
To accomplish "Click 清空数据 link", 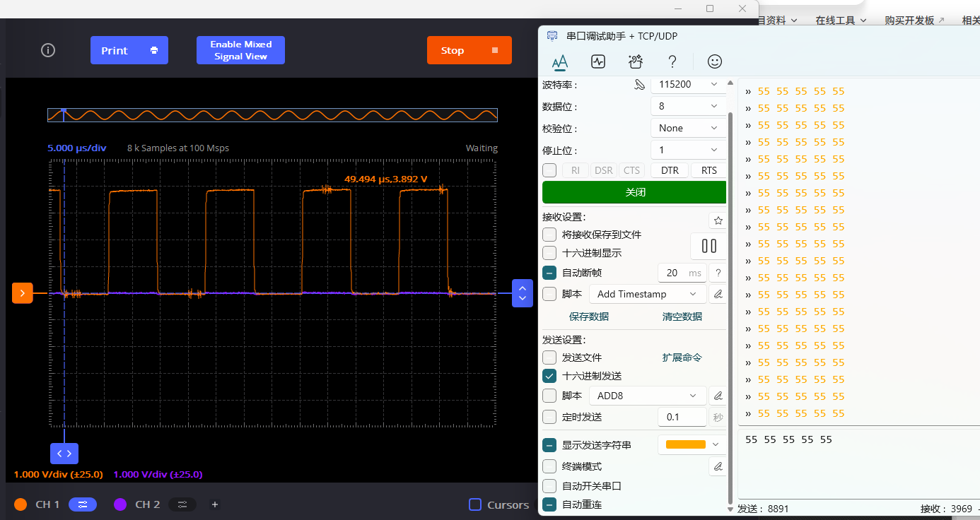I will point(682,317).
